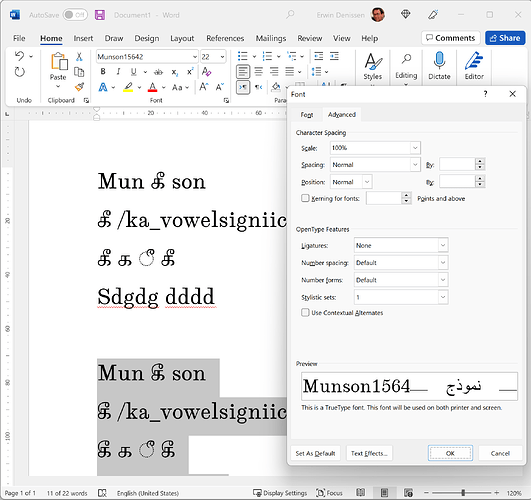Click the Text Effects blue A icon
This screenshot has width=531, height=500.
(103, 87)
